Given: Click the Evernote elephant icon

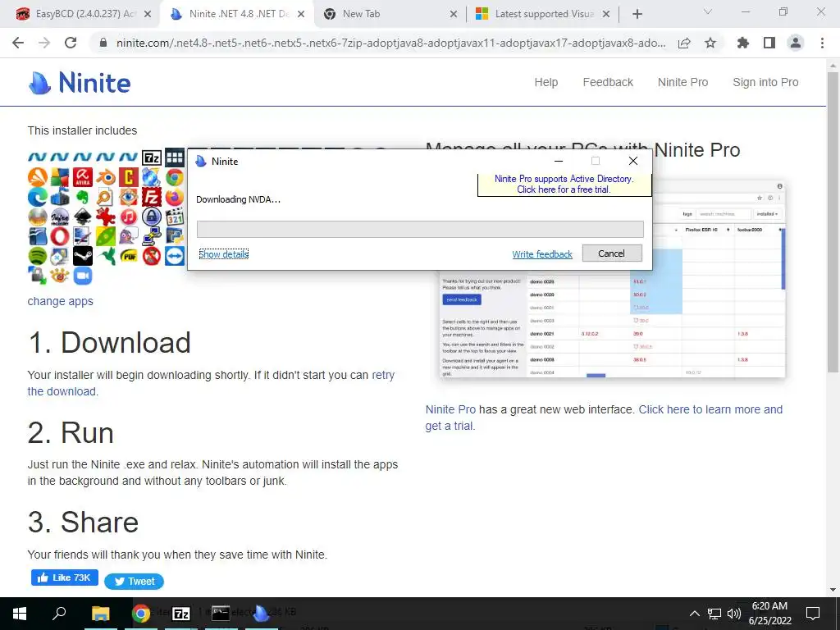Looking at the screenshot, I should coord(83,197).
